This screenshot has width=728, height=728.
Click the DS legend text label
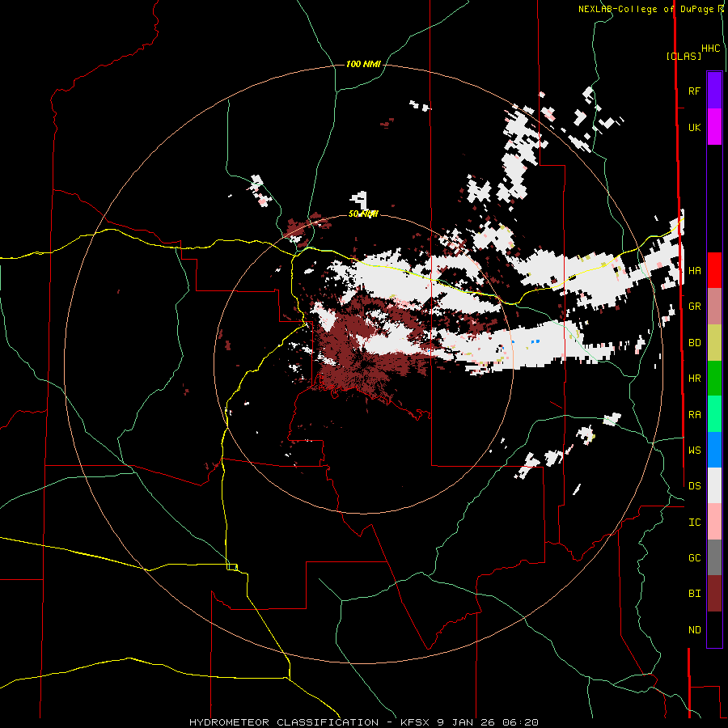pos(694,486)
